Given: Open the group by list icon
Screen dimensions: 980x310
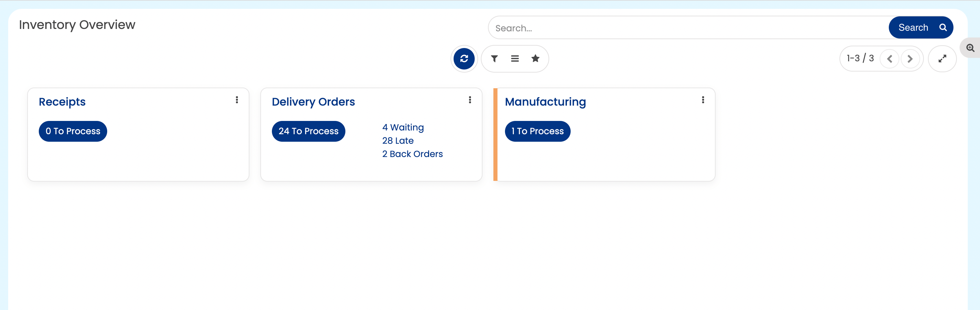Looking at the screenshot, I should (x=515, y=59).
